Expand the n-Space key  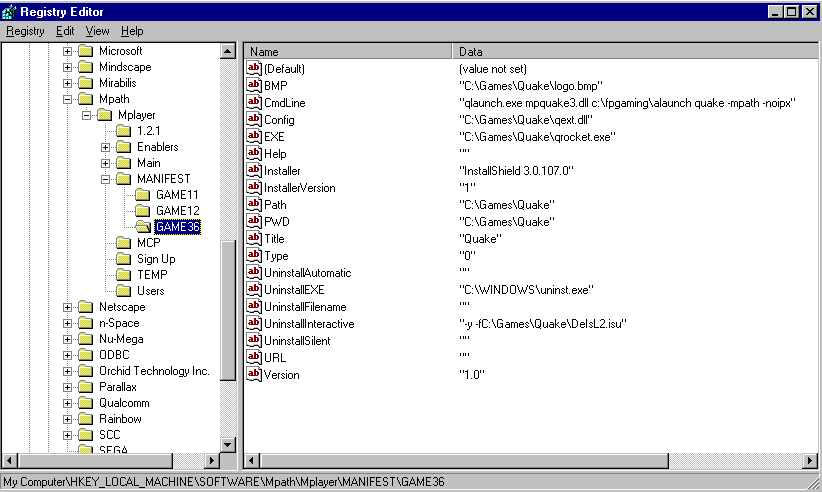(x=67, y=323)
